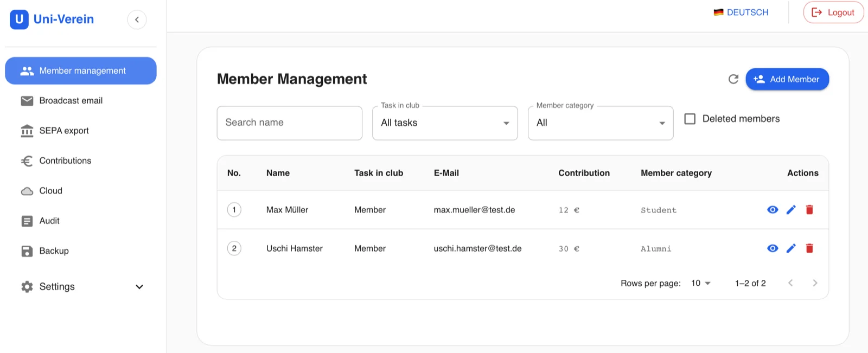Click the Uni-Verein title link
The width and height of the screenshot is (868, 353).
[63, 20]
